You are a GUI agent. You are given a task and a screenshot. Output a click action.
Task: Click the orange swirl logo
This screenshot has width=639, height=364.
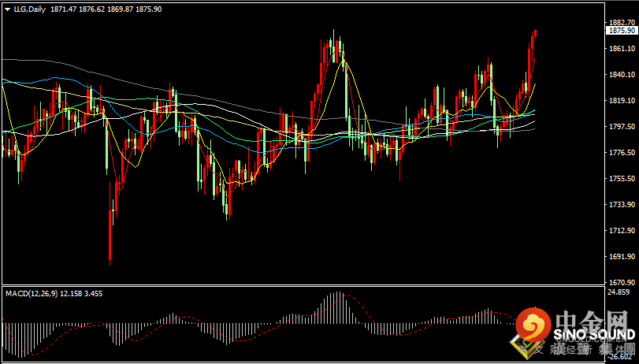coord(536,324)
